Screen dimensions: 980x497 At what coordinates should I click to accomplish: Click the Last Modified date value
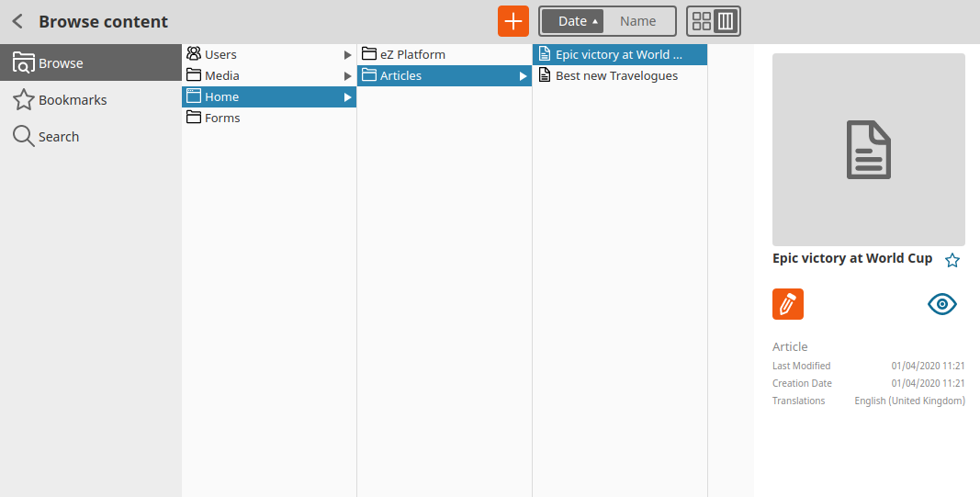coord(929,366)
